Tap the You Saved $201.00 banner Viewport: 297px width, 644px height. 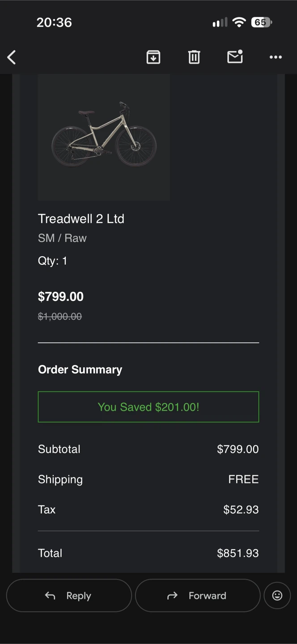tap(148, 407)
